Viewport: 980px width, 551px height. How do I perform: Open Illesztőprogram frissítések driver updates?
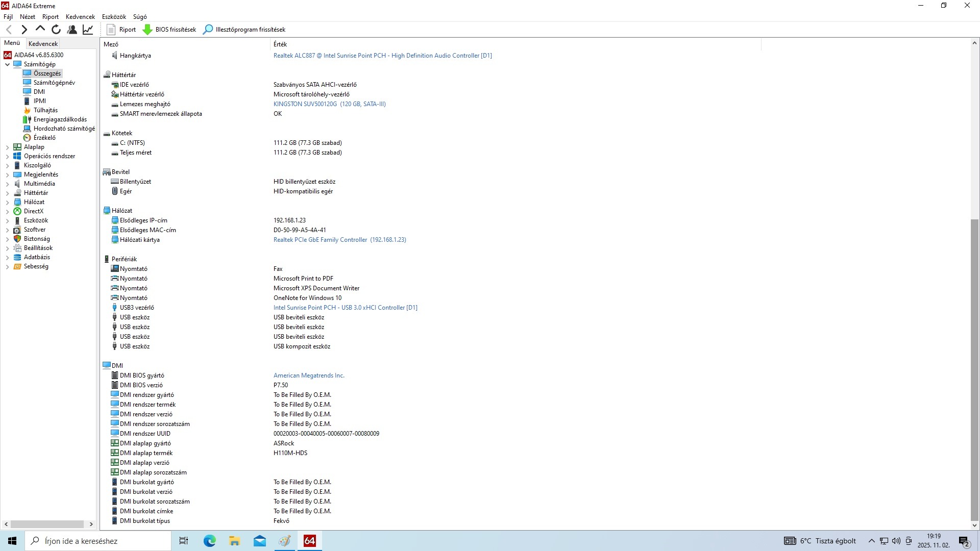coord(244,30)
